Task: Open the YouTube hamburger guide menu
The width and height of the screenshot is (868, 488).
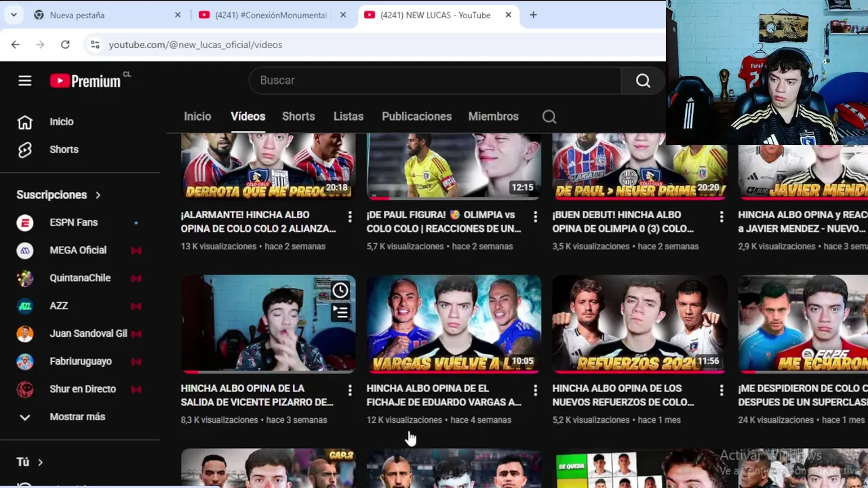Action: [25, 81]
